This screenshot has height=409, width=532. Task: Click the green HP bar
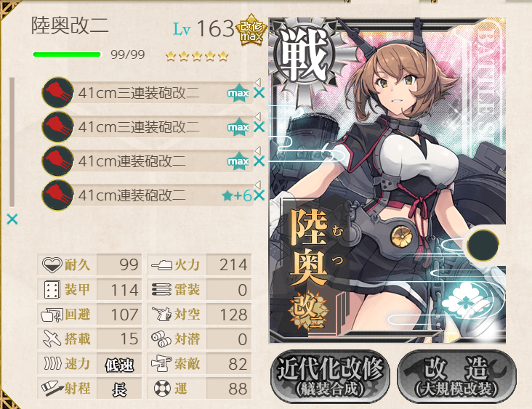(67, 54)
